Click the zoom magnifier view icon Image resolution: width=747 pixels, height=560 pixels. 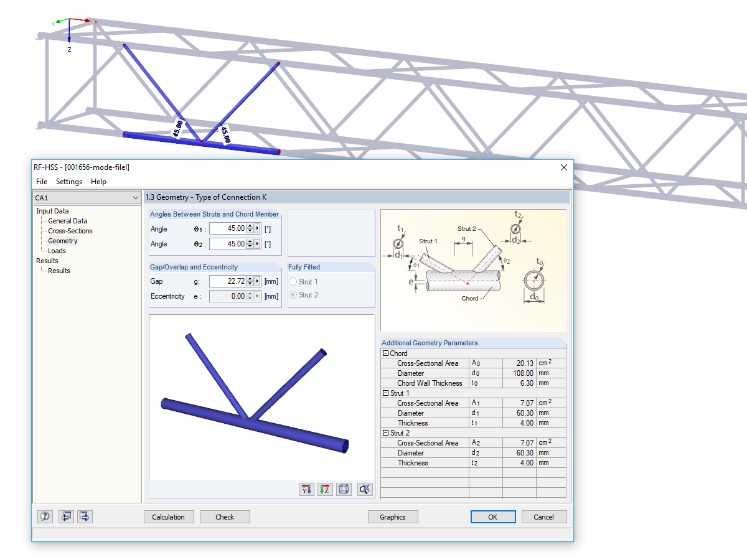pyautogui.click(x=365, y=490)
